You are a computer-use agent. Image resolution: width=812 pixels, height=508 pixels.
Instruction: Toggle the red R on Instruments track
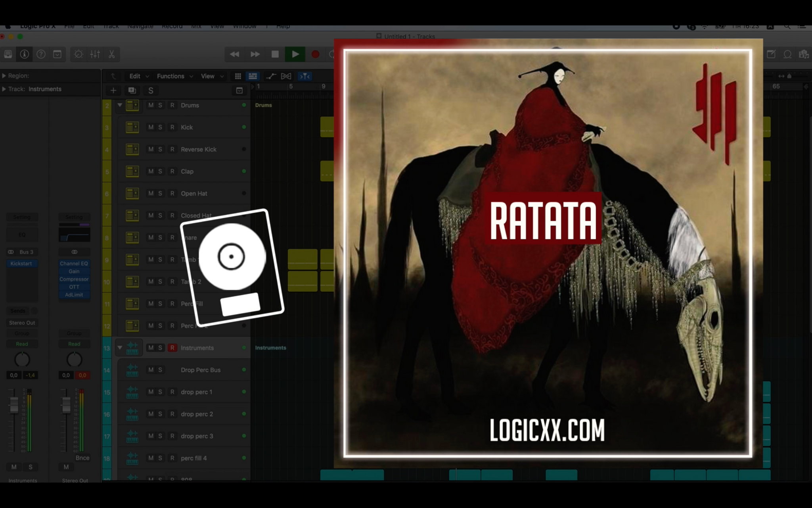(172, 348)
